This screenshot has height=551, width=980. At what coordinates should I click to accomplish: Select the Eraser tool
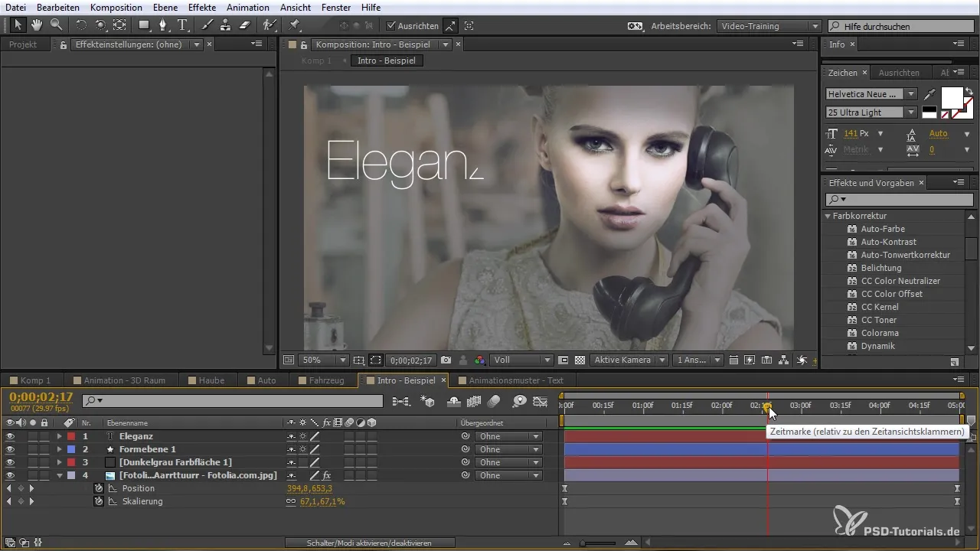pos(245,25)
